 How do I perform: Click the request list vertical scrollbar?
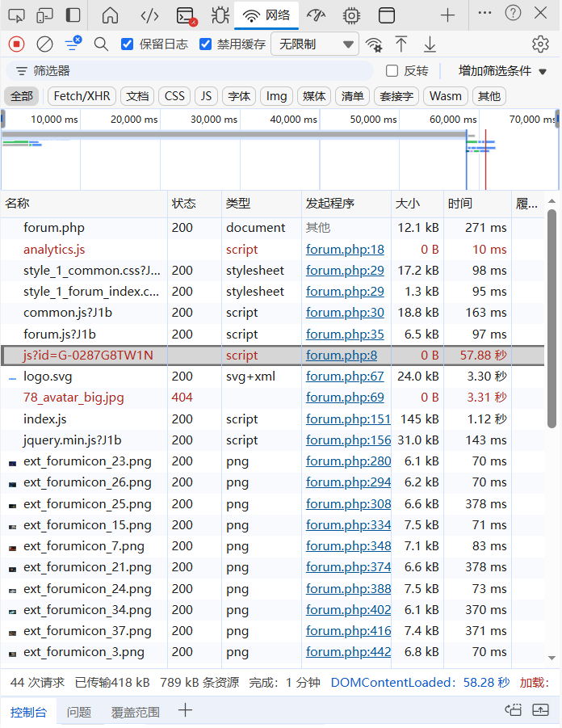click(x=552, y=323)
